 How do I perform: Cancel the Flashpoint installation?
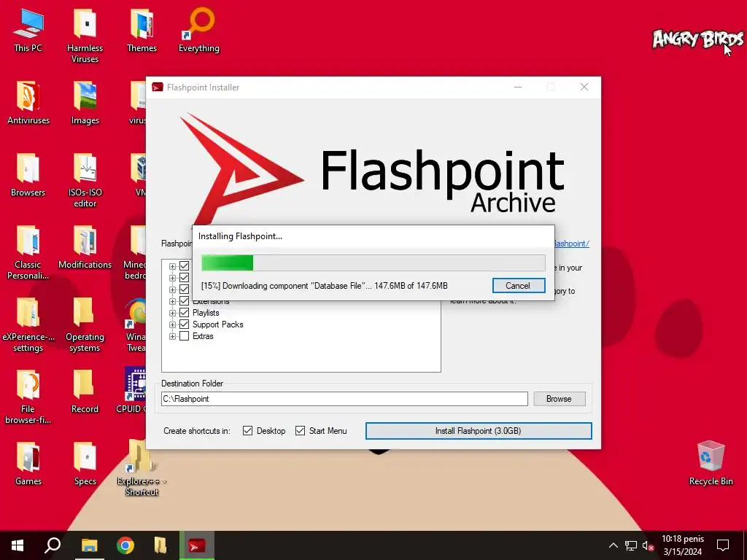point(519,286)
